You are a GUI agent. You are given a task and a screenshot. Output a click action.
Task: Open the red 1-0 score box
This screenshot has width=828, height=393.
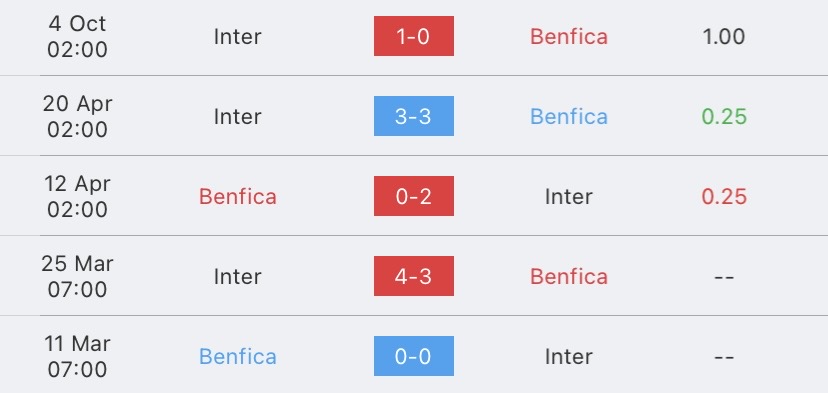[x=413, y=36]
